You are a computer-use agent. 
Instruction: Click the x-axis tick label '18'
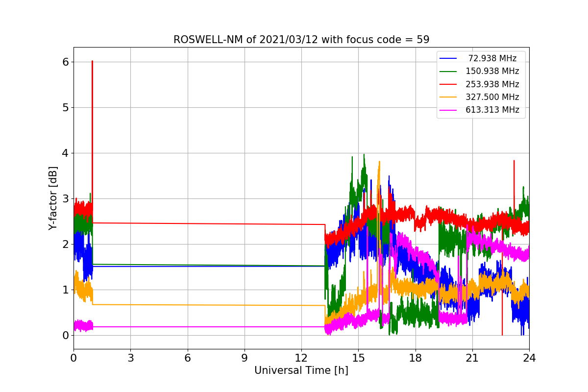(x=415, y=358)
